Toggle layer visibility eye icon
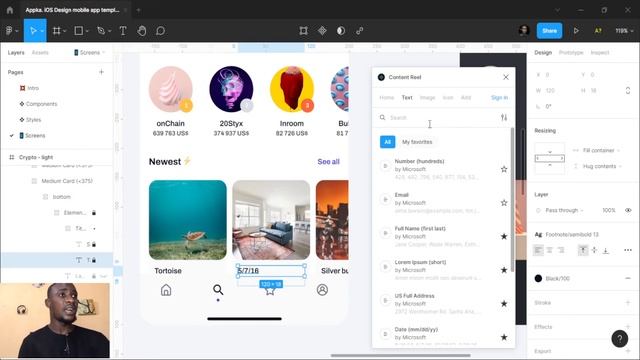The width and height of the screenshot is (640, 360). (x=628, y=210)
